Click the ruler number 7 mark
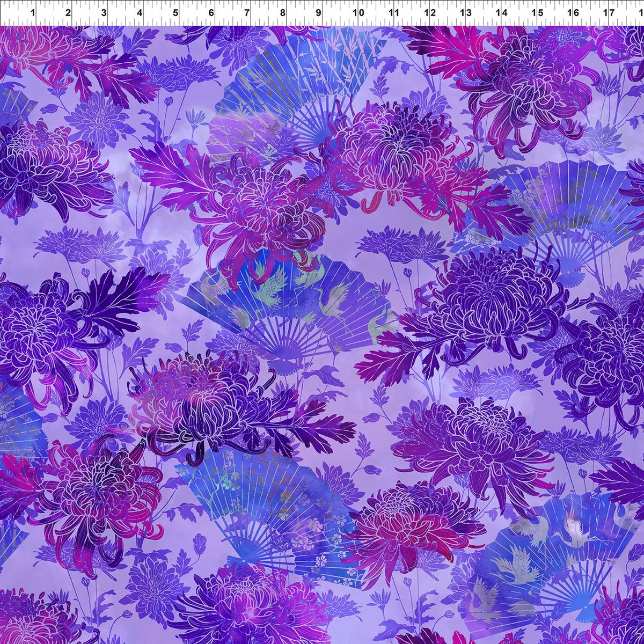The image size is (644, 644). point(247,12)
